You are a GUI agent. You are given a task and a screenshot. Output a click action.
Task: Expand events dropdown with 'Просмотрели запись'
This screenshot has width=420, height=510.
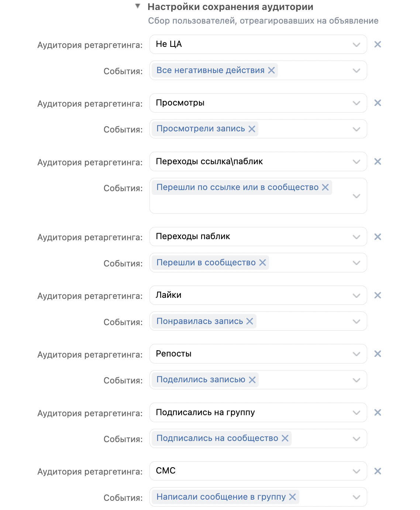pos(356,129)
